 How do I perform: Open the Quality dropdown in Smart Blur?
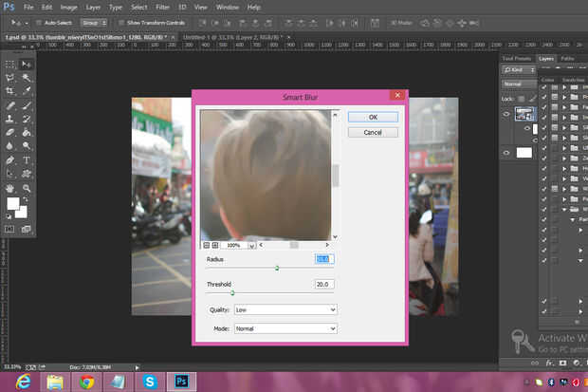click(285, 308)
